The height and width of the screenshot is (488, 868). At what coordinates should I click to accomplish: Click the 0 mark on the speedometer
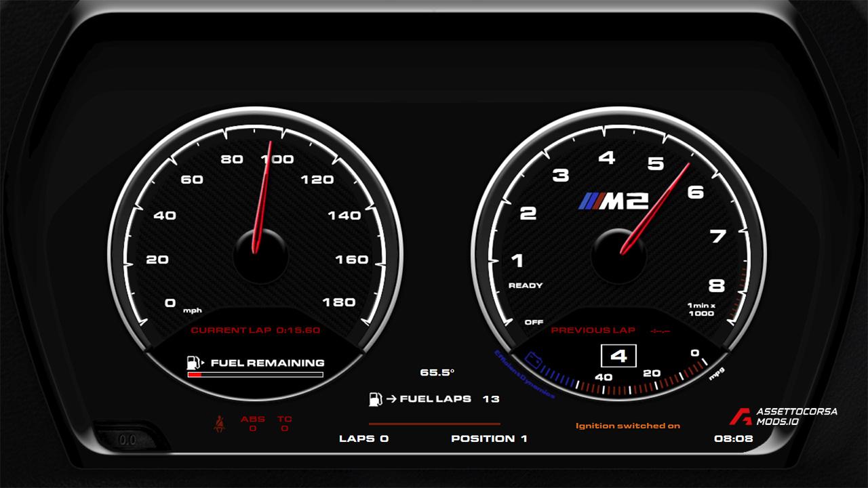[170, 302]
